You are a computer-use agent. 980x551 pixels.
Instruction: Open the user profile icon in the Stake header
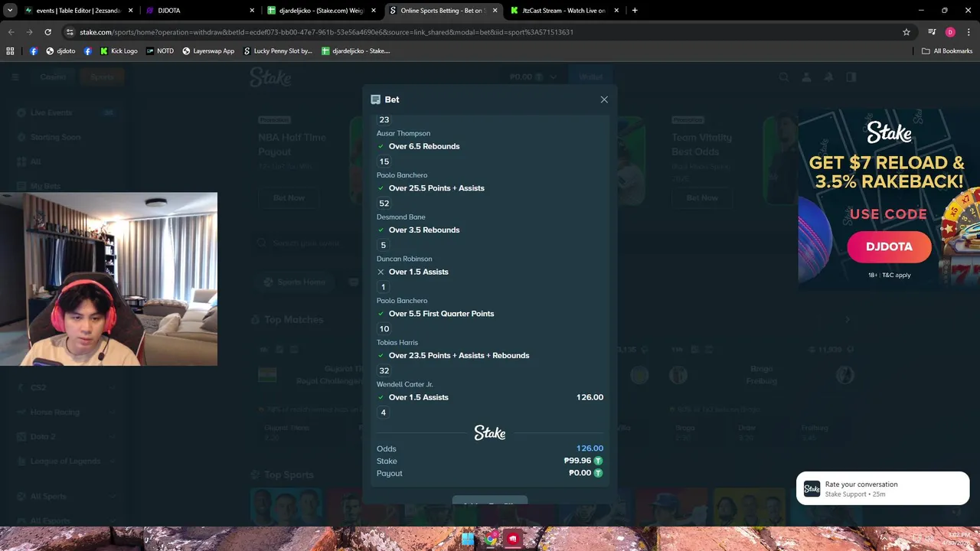coord(806,77)
